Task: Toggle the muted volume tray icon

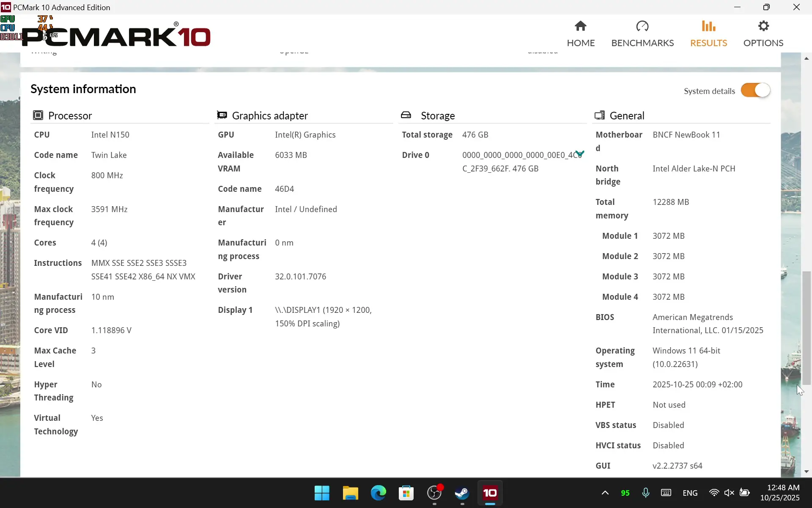Action: [729, 493]
